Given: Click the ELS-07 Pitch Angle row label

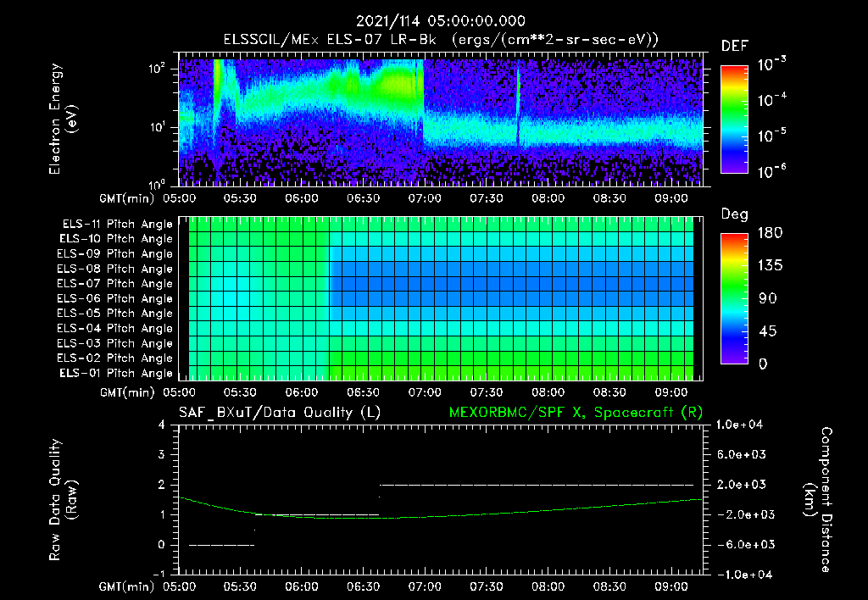Looking at the screenshot, I should [x=115, y=283].
